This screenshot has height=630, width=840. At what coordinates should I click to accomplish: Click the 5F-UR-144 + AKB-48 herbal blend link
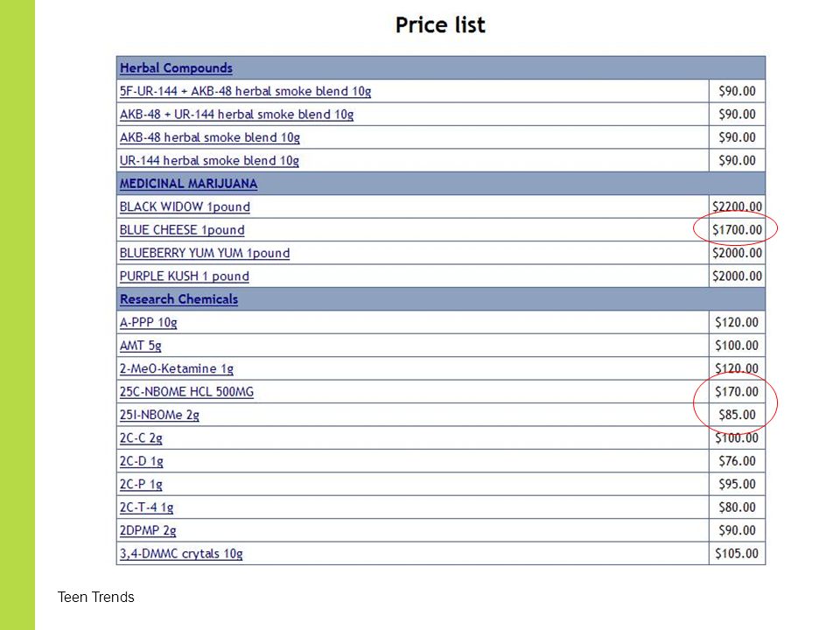click(x=245, y=92)
